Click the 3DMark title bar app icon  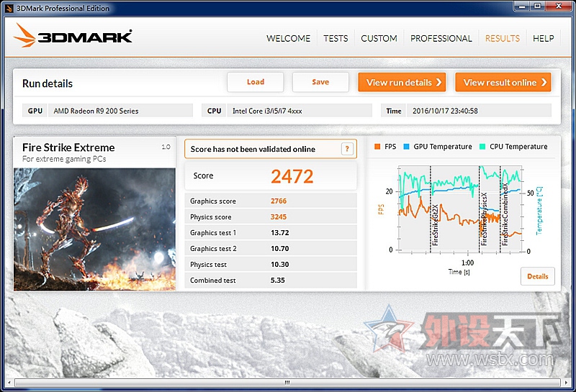tap(9, 8)
